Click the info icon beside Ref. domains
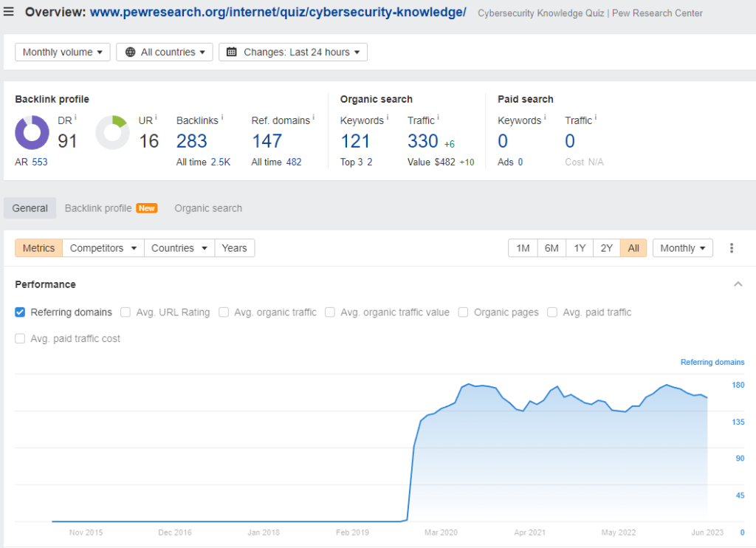The height and width of the screenshot is (548, 756). (313, 117)
